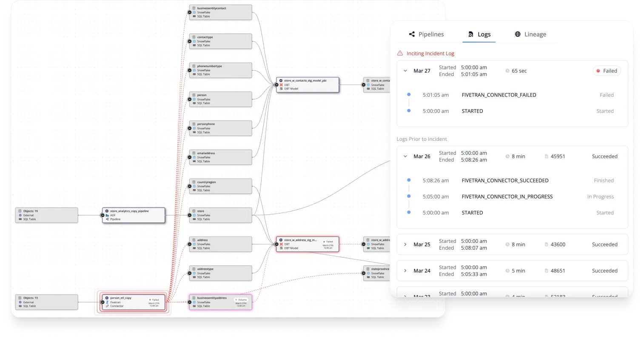644x339 pixels.
Task: Switch to the Pipelines tab
Action: click(x=426, y=34)
